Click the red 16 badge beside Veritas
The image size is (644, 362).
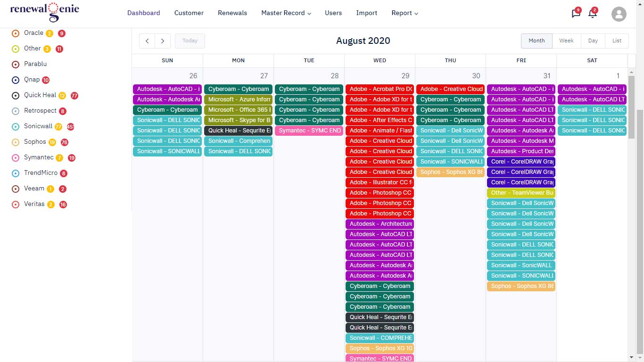[x=63, y=205]
